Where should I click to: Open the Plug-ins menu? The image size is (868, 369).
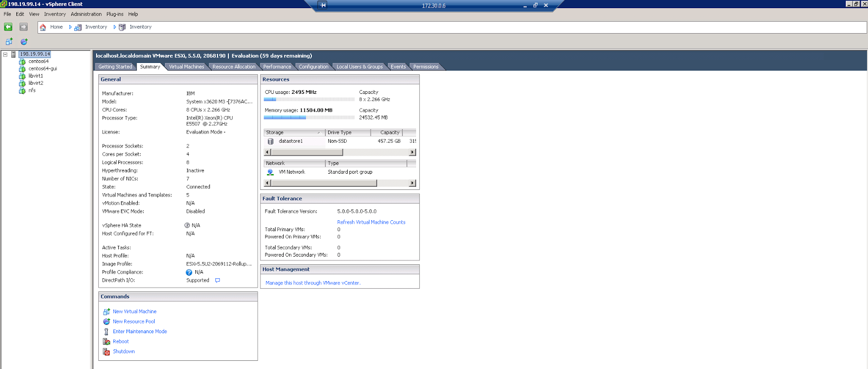coord(114,14)
